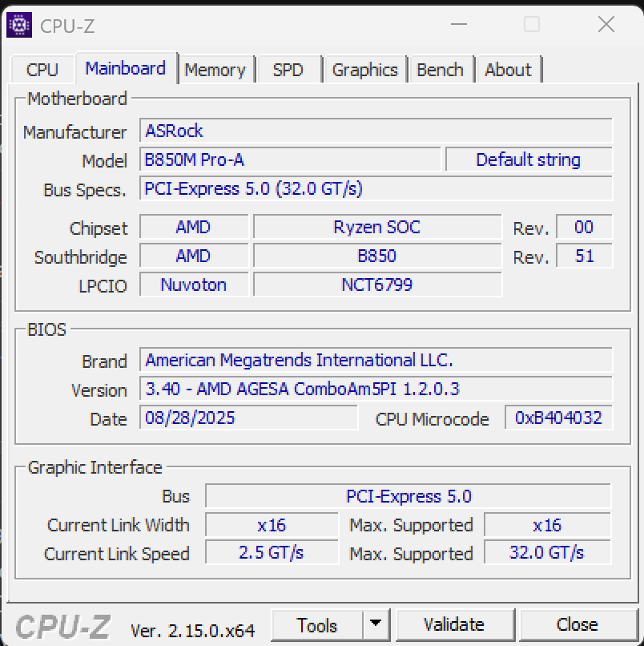The width and height of the screenshot is (644, 646).
Task: Click the BIOS Date 08/28/2025 field
Action: click(x=248, y=418)
